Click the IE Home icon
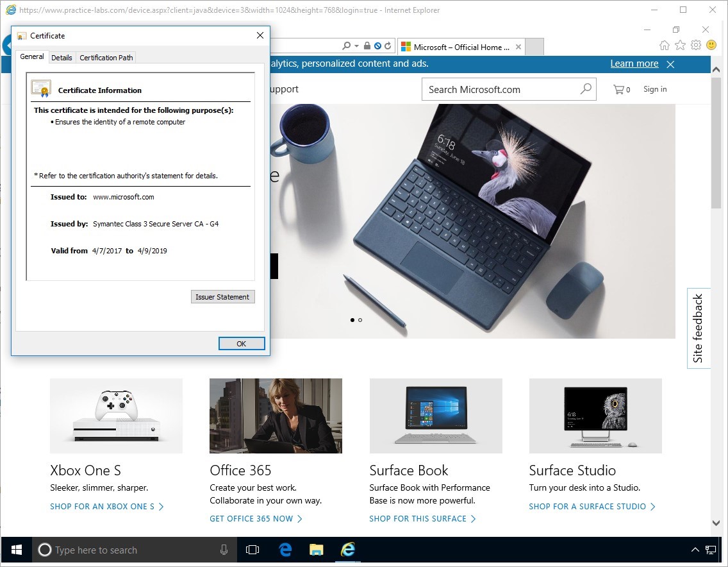The height and width of the screenshot is (567, 728). coord(665,46)
